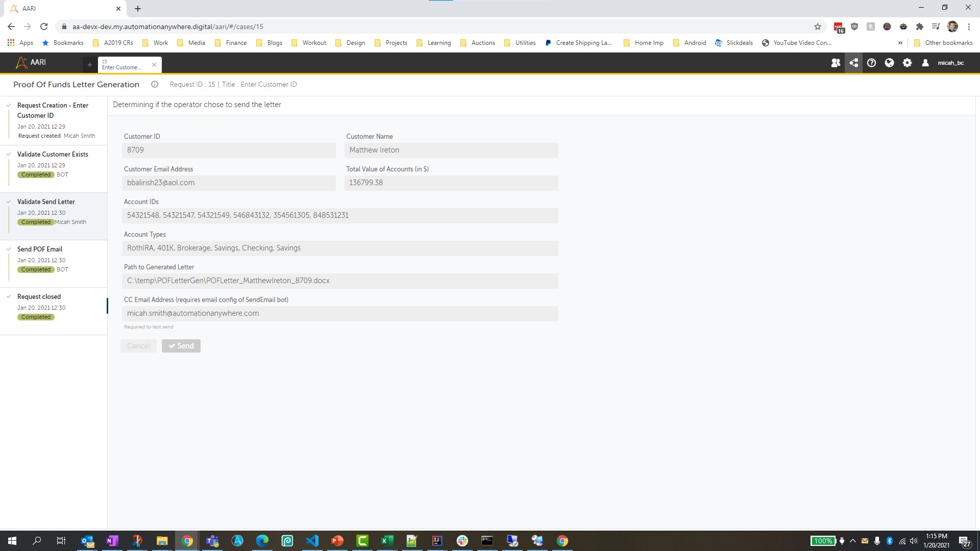Open the settings gear icon in AARI header
This screenshot has width=980, height=551.
pyautogui.click(x=907, y=63)
